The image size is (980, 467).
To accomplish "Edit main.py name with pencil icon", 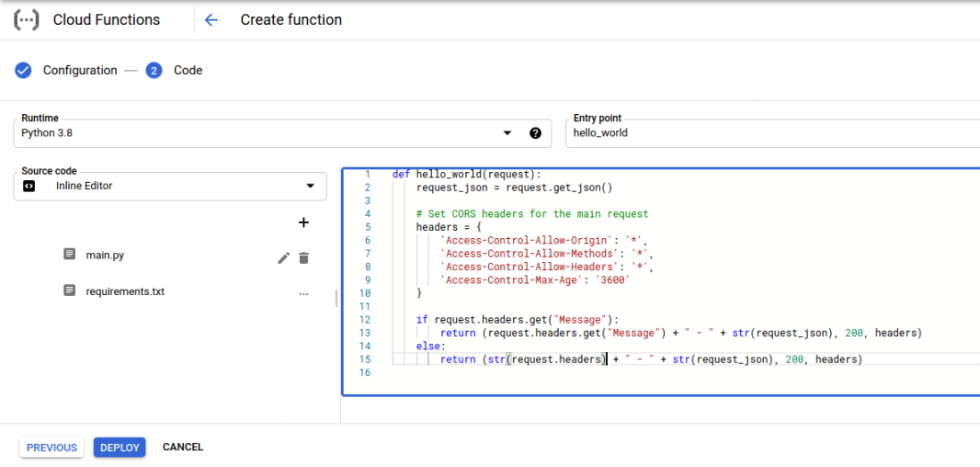I will click(283, 258).
